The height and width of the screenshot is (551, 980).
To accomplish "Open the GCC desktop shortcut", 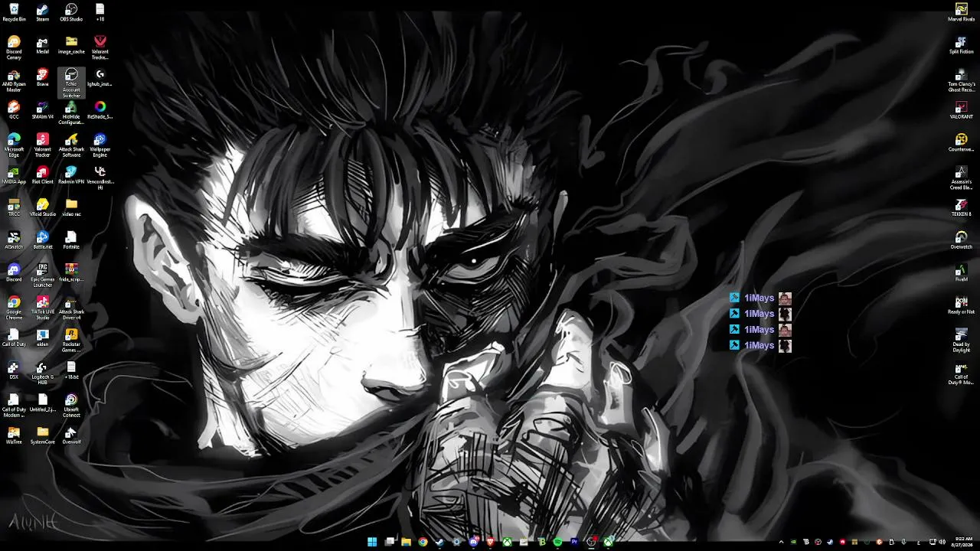I will 14,110.
